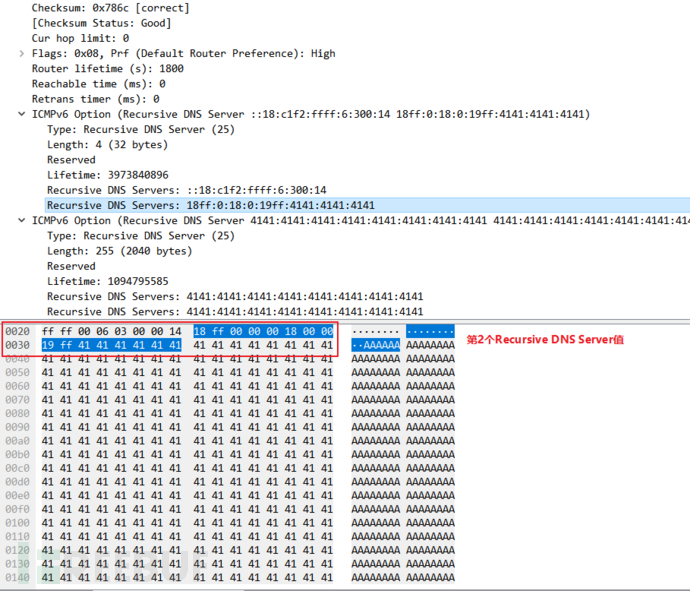The image size is (690, 591).
Task: Click bytes 'ff ff 00 06 03 00 00 14'
Action: click(x=112, y=331)
